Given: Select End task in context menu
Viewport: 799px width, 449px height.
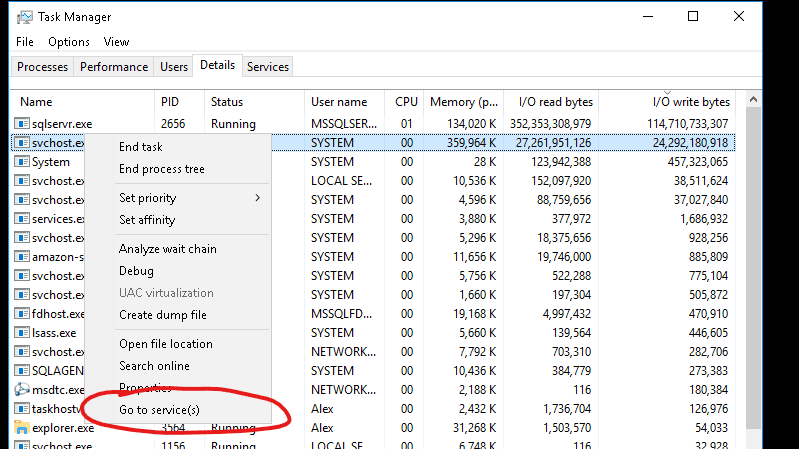Looking at the screenshot, I should [x=141, y=147].
